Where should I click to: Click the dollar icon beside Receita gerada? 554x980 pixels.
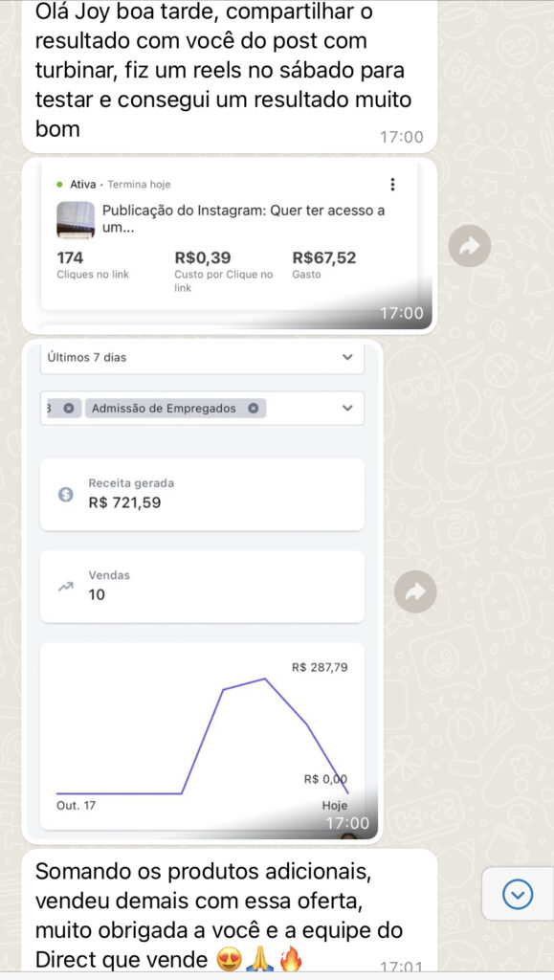66,495
